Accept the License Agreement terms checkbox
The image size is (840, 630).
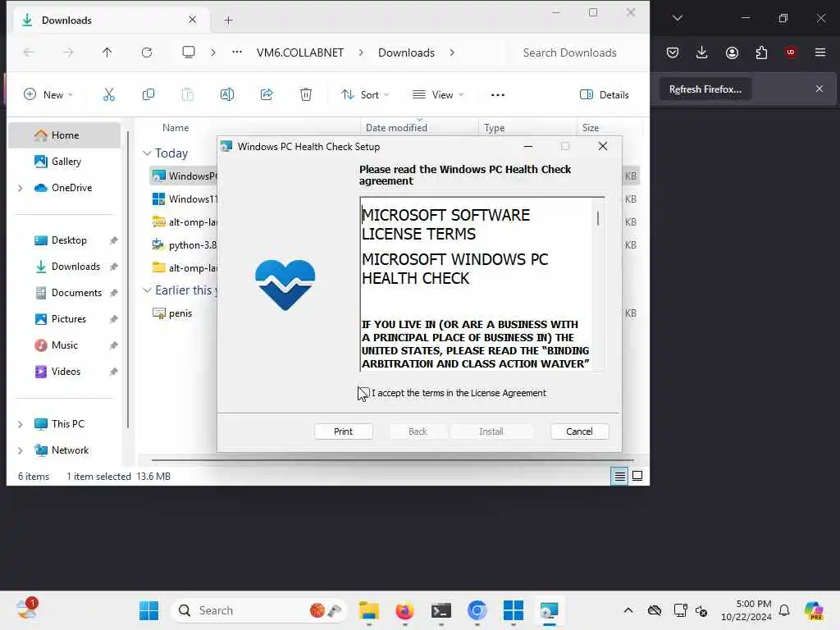point(363,393)
